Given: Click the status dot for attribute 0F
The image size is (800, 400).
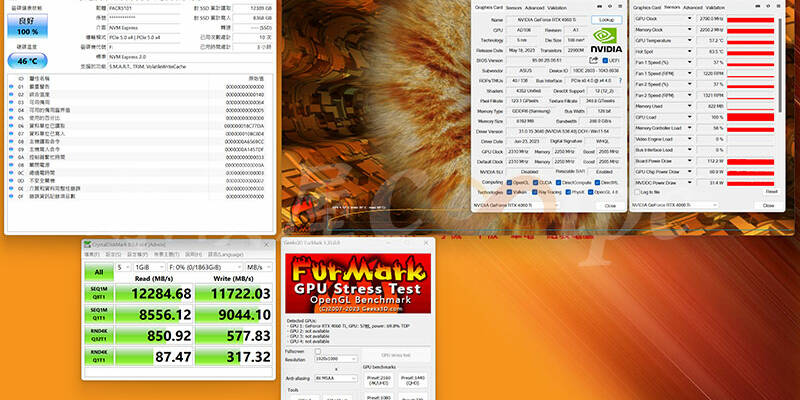Looking at the screenshot, I should 11,196.
